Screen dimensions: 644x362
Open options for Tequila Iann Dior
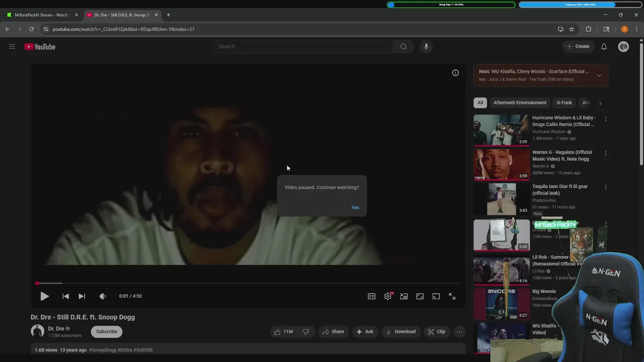(x=606, y=188)
